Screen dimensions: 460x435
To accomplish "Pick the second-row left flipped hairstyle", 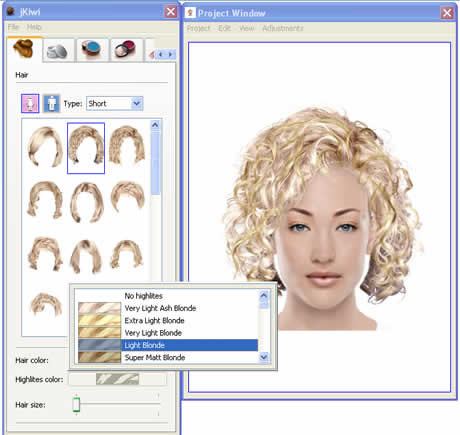I will pos(45,199).
